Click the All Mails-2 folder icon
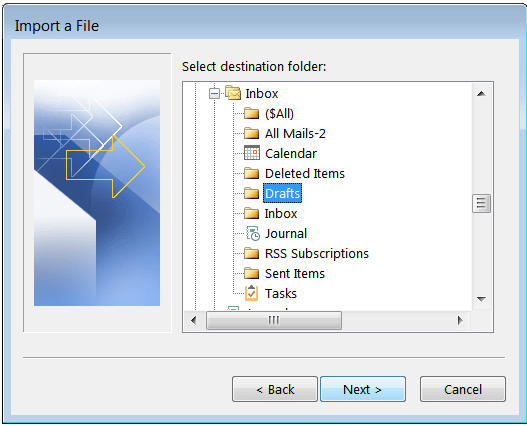Viewport: 527px width, 426px height. click(251, 133)
